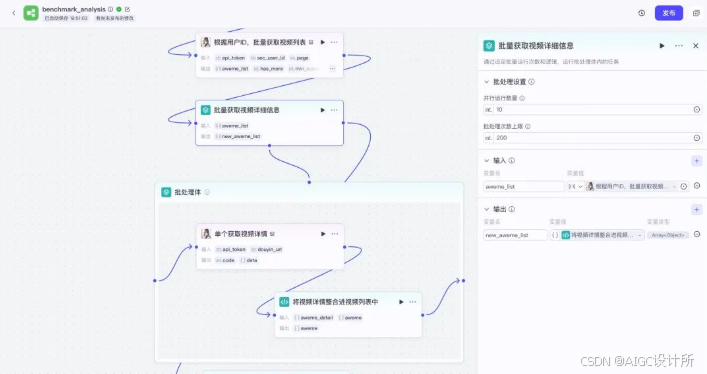
Task: Open info icon next to benchmark_analysis title
Action: coord(110,9)
